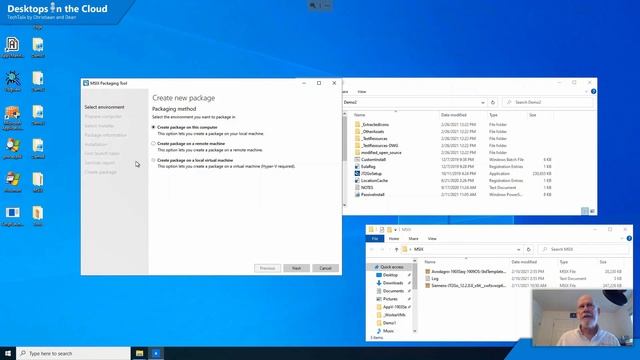This screenshot has height=360, width=640.
Task: Switch Demo2 window to details view
Action: point(584,211)
